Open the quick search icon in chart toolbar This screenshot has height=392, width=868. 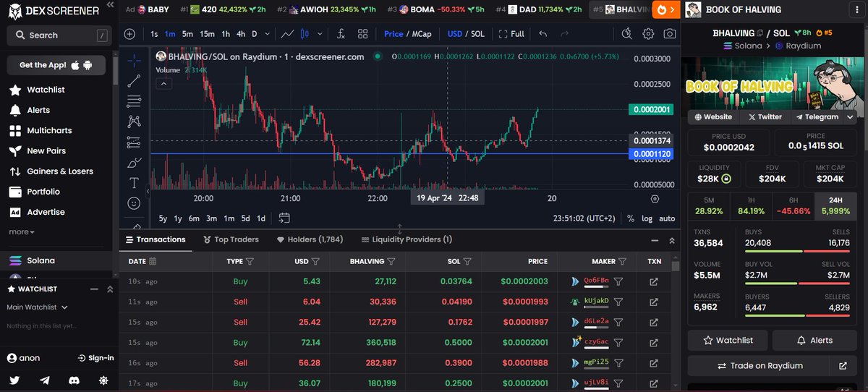627,34
